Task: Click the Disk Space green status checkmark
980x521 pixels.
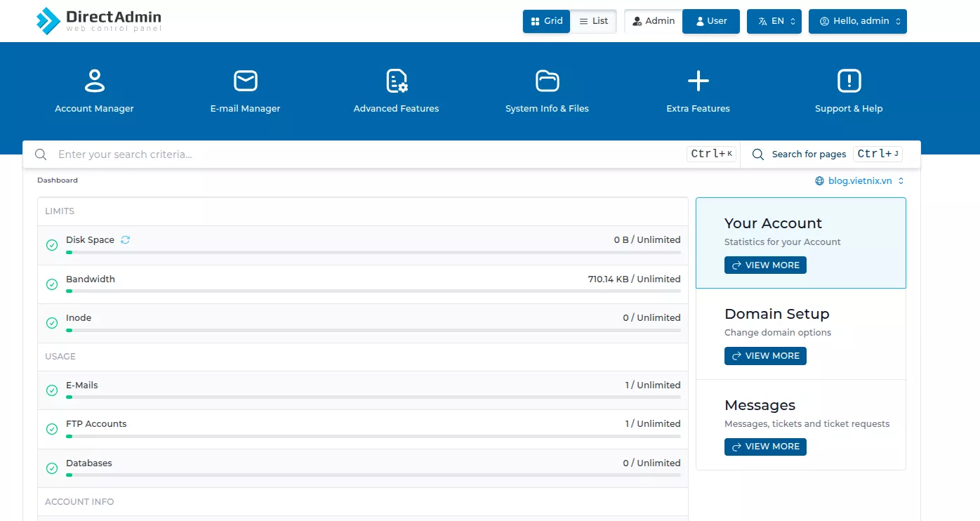Action: 51,244
